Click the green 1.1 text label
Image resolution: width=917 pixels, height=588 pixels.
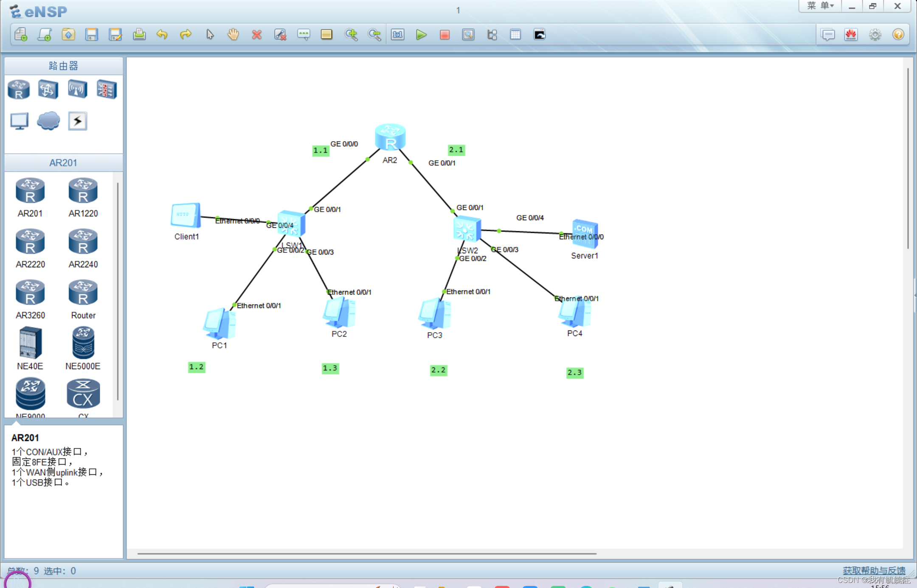click(321, 150)
